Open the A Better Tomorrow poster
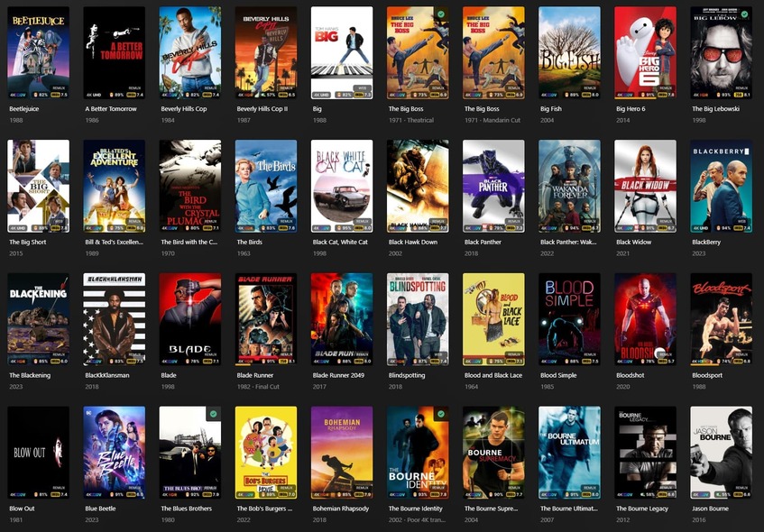This screenshot has width=764, height=532. coord(114,52)
